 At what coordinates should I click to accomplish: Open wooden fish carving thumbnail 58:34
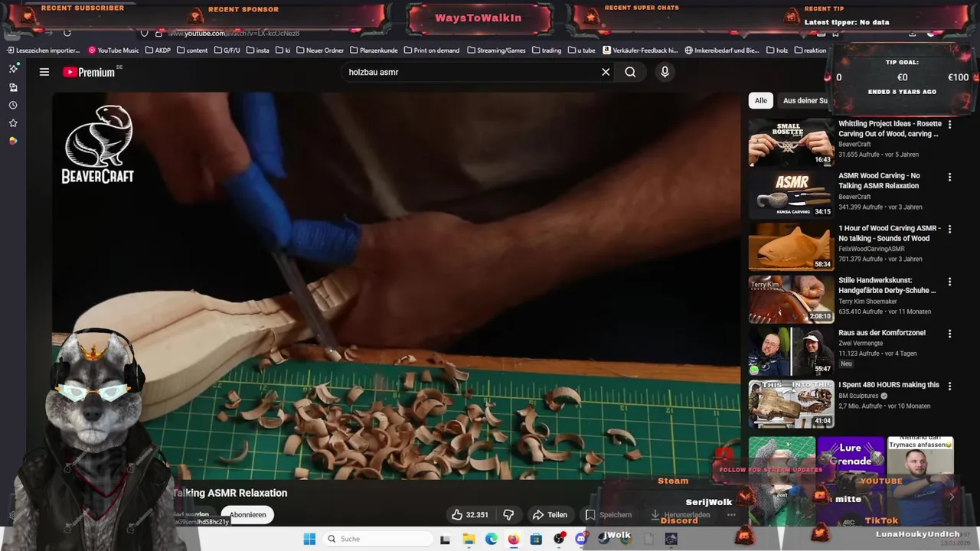click(x=791, y=246)
